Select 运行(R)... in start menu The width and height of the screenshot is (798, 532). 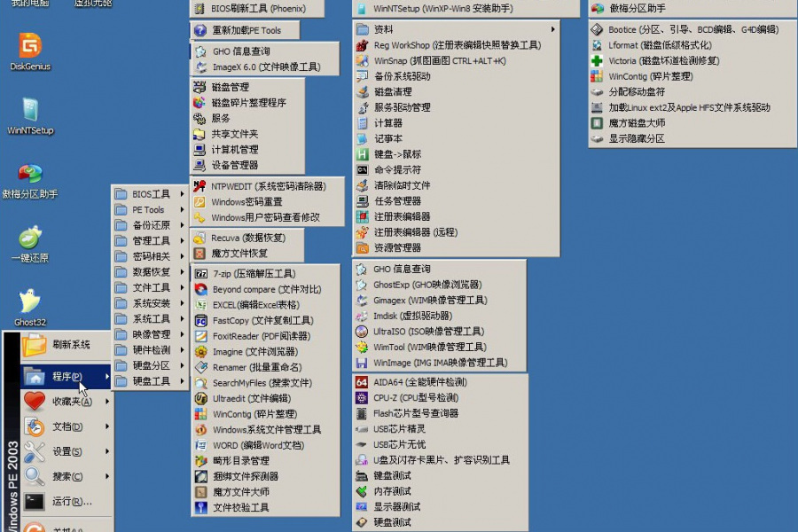click(x=66, y=502)
